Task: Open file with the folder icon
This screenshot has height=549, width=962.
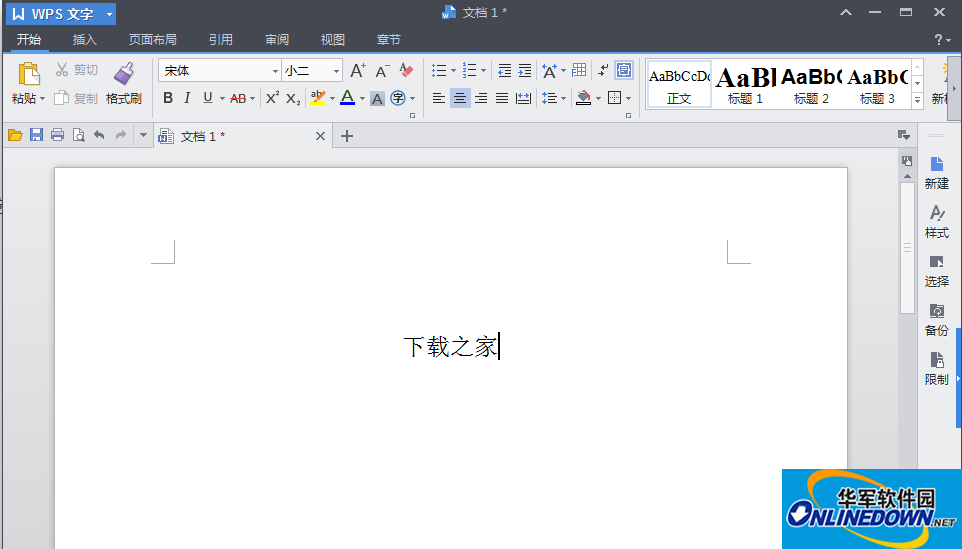Action: pos(15,136)
